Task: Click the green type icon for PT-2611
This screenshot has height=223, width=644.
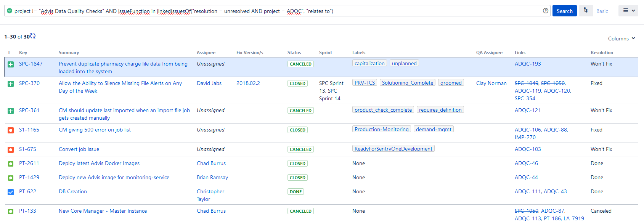Action: (x=11, y=164)
